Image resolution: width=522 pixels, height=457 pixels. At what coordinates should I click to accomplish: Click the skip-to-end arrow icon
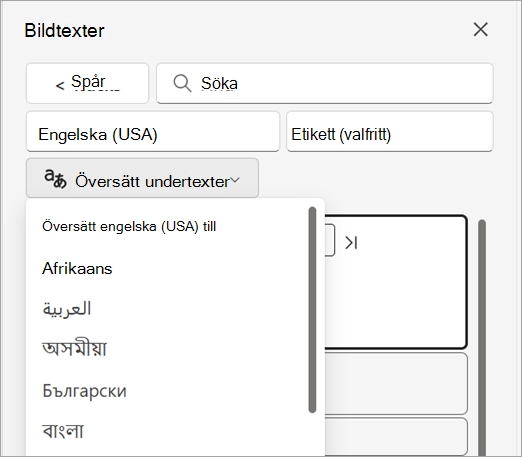tap(351, 243)
